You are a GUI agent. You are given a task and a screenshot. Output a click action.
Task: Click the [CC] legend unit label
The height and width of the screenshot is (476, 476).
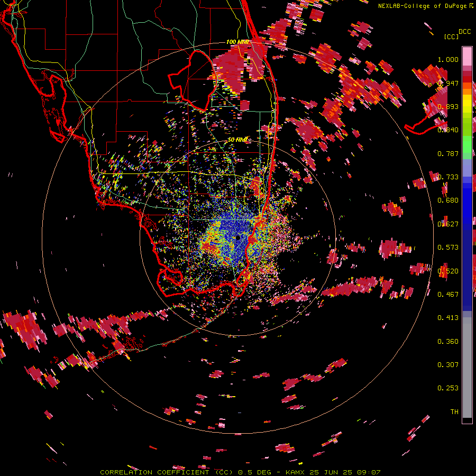(x=451, y=36)
